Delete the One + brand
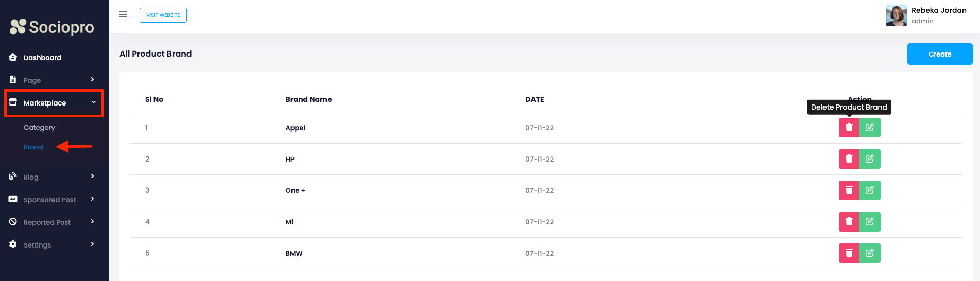 pos(849,190)
